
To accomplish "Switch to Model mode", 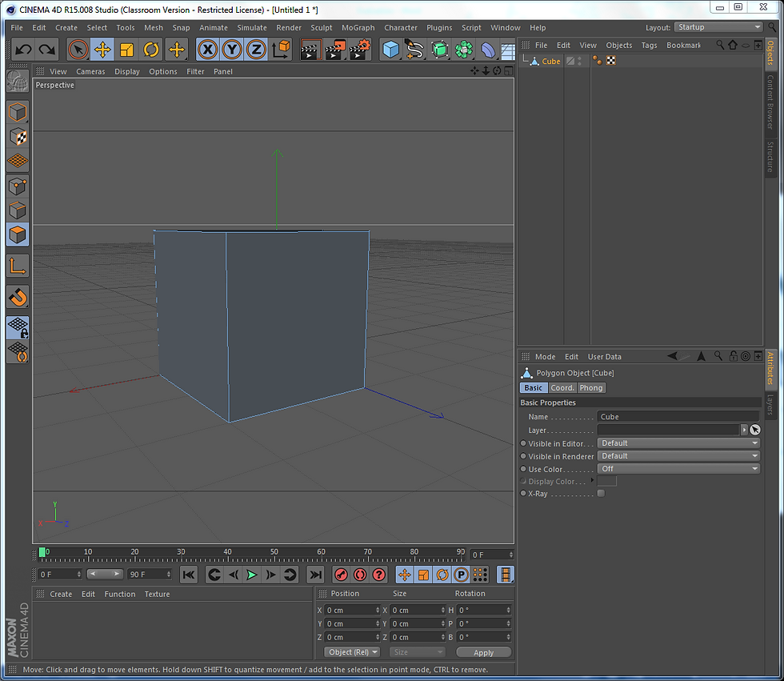I will (x=18, y=112).
